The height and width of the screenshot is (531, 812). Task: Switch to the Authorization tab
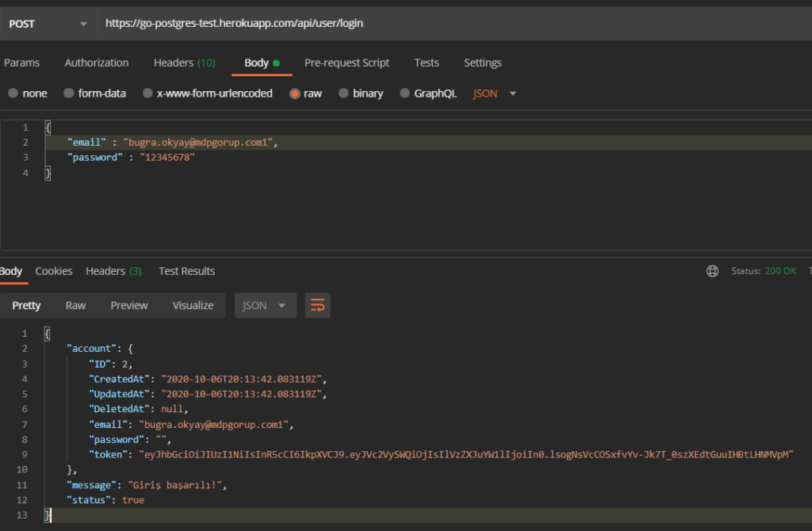(x=96, y=63)
